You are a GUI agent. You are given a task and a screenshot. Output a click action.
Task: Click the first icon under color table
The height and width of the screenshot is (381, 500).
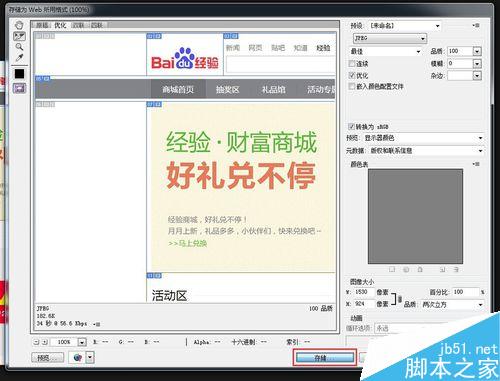392,269
